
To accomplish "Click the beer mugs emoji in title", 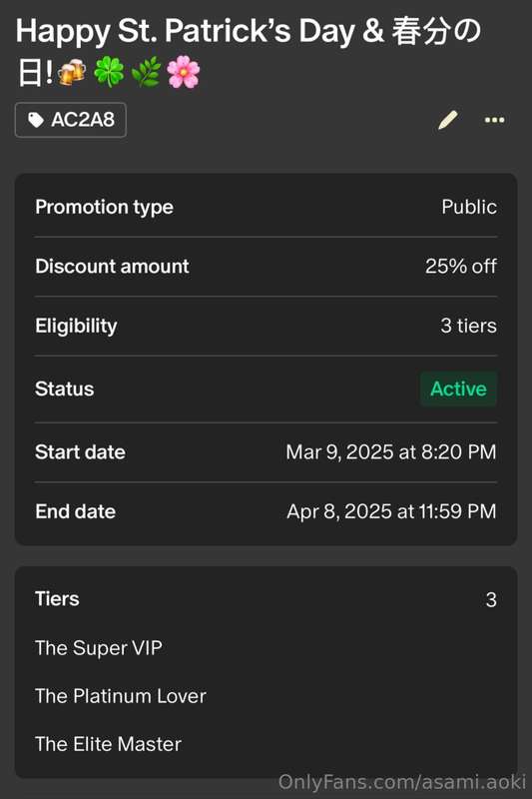I will click(72, 72).
